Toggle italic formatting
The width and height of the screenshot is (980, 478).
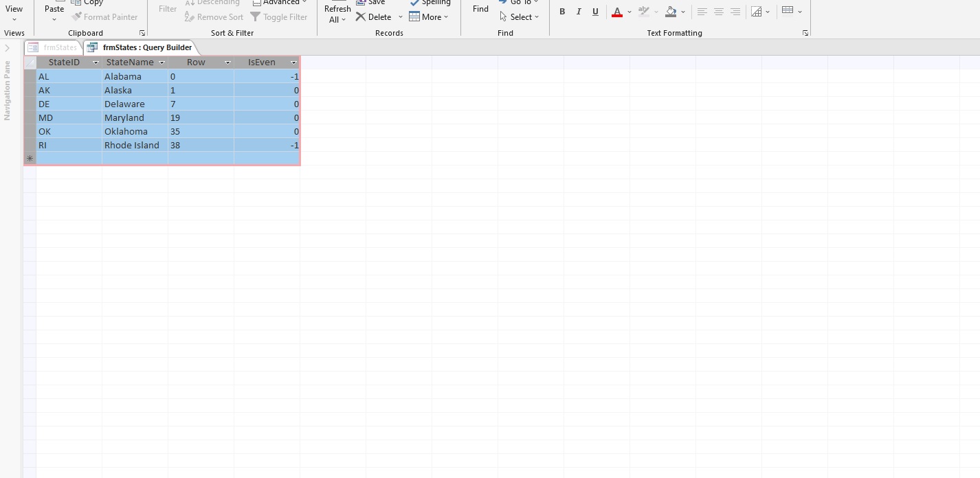[579, 12]
